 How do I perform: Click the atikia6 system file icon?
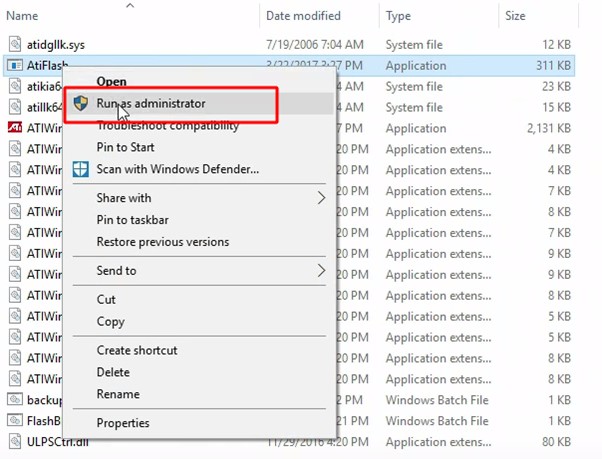15,86
